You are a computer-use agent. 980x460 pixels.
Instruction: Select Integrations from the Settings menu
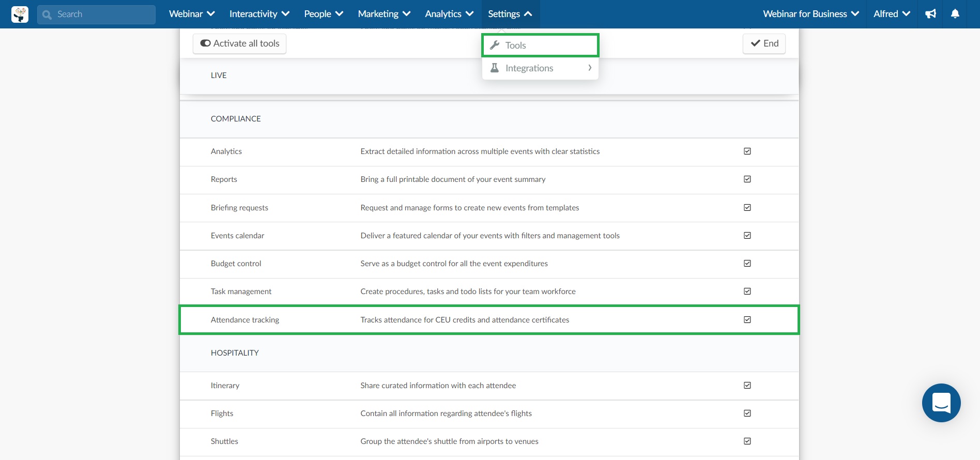540,68
